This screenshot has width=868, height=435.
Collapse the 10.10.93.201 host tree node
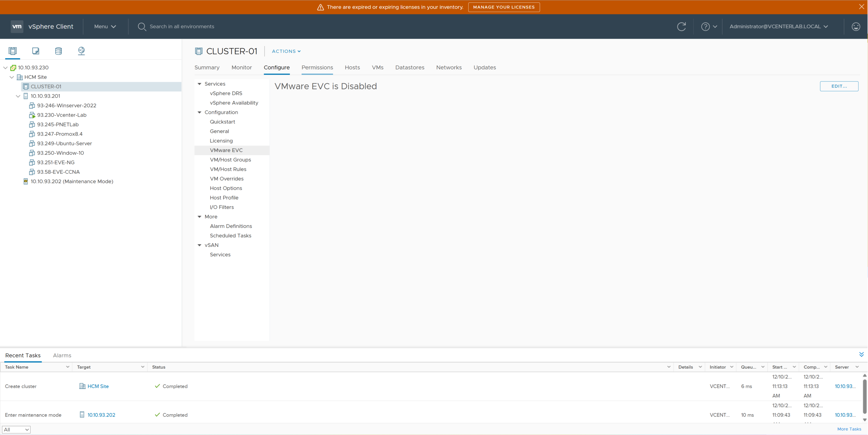click(18, 96)
